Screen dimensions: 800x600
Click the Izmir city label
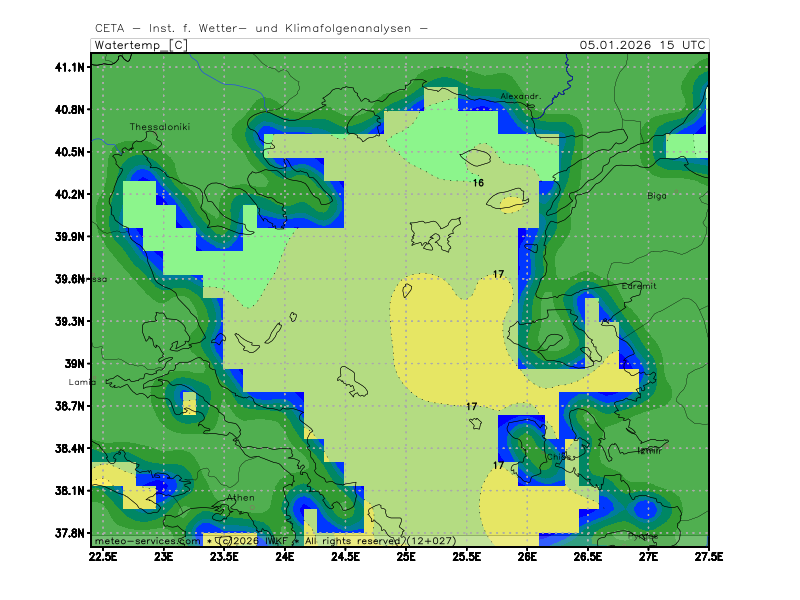tap(650, 450)
